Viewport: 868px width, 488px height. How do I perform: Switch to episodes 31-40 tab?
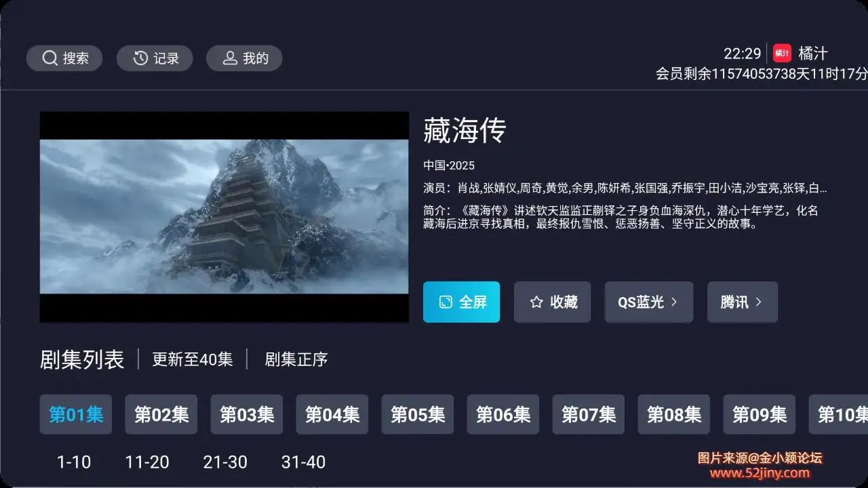[x=303, y=462]
